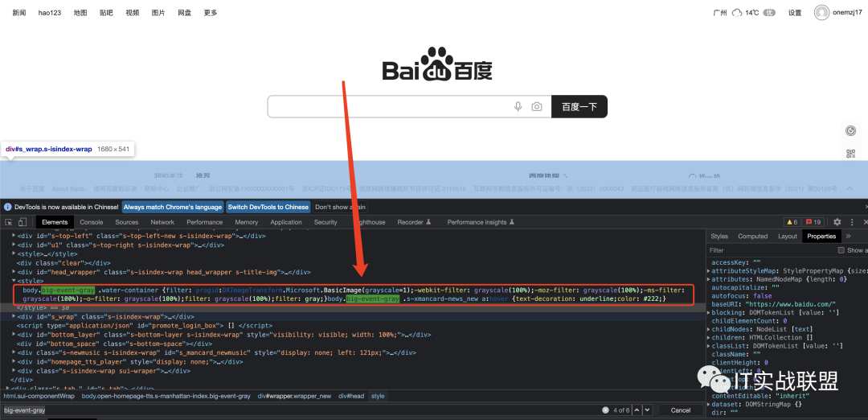The image size is (868, 420).
Task: Open the Memory tab
Action: tap(247, 222)
